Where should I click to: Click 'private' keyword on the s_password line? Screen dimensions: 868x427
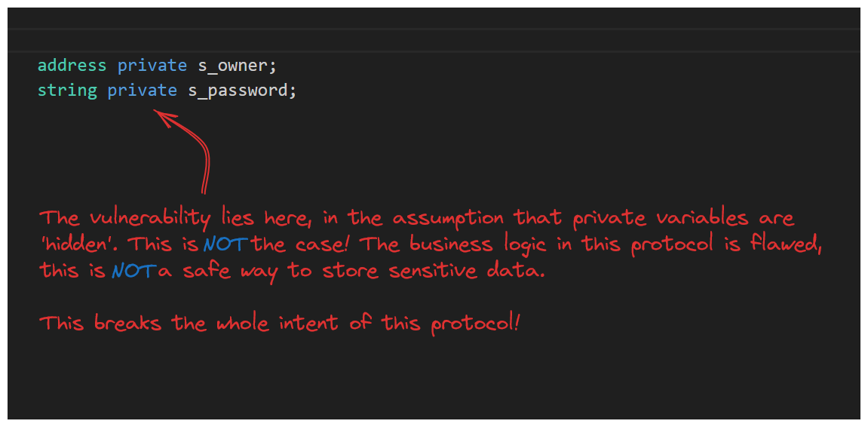point(142,91)
